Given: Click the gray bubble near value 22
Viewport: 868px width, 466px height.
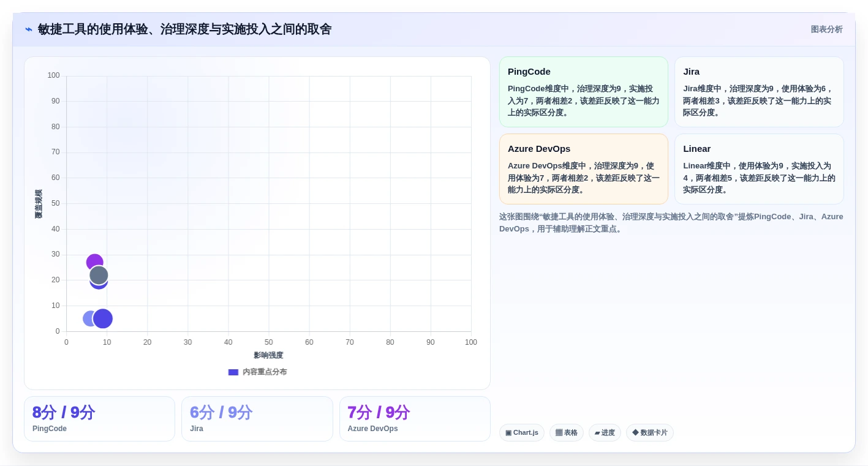Looking at the screenshot, I should [x=99, y=275].
